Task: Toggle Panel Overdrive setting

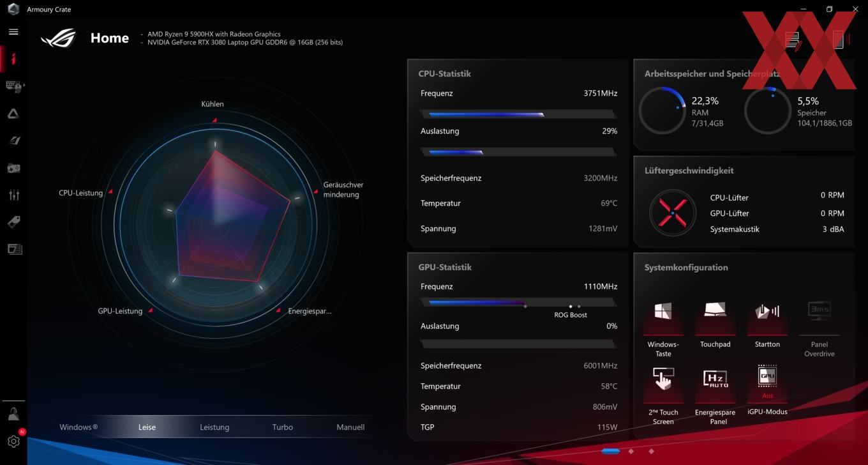Action: click(x=819, y=329)
